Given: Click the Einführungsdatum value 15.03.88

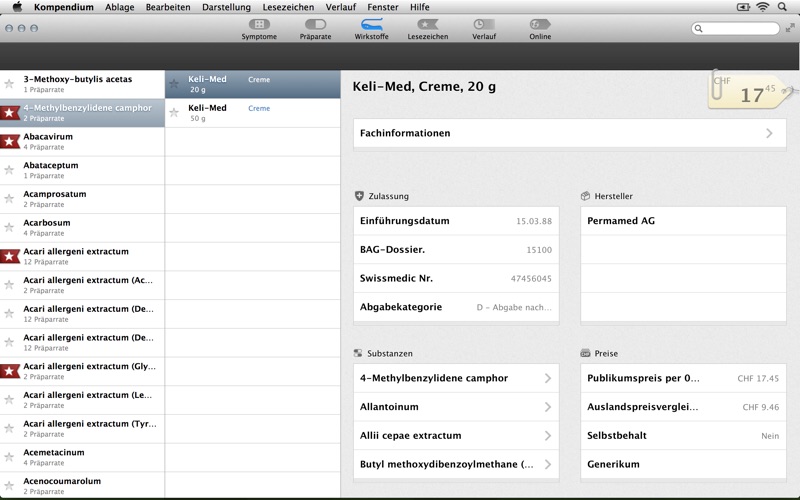Looking at the screenshot, I should pyautogui.click(x=534, y=221).
